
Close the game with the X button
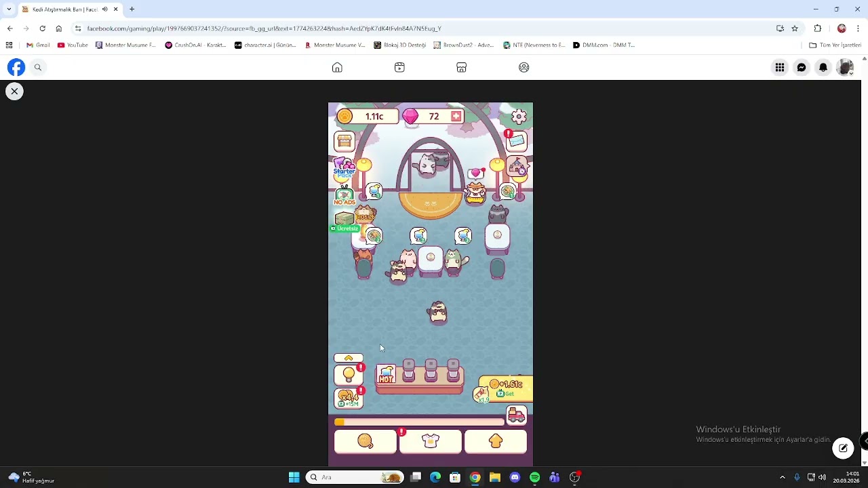14,91
